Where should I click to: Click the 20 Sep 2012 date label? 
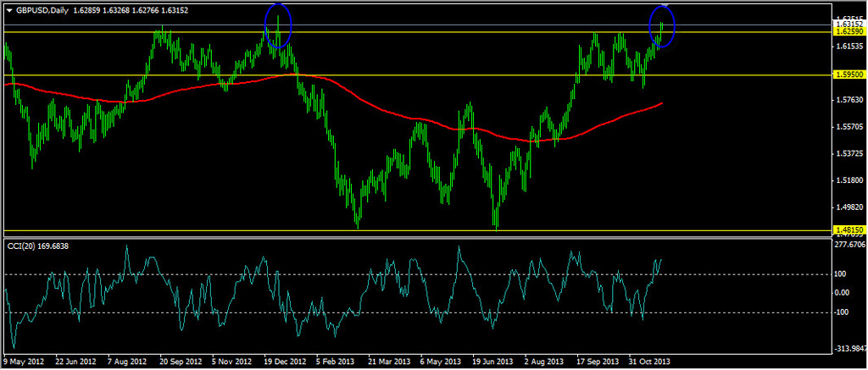click(181, 362)
